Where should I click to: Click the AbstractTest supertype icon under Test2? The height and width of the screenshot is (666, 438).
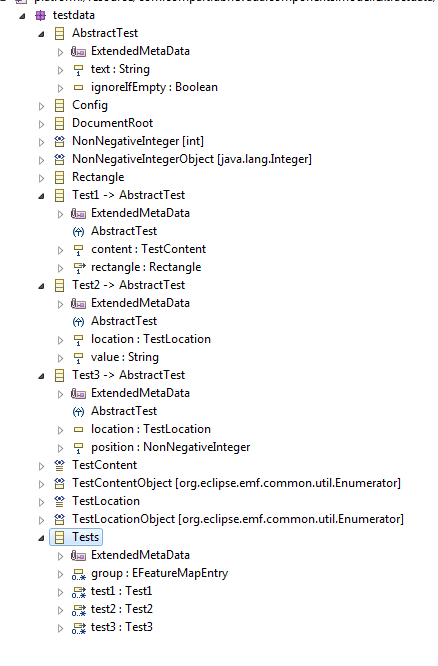[78, 322]
